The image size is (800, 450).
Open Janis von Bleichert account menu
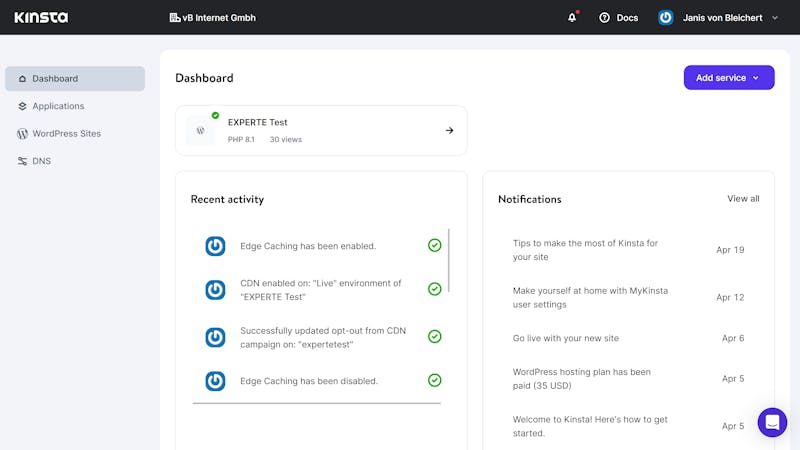[x=722, y=18]
